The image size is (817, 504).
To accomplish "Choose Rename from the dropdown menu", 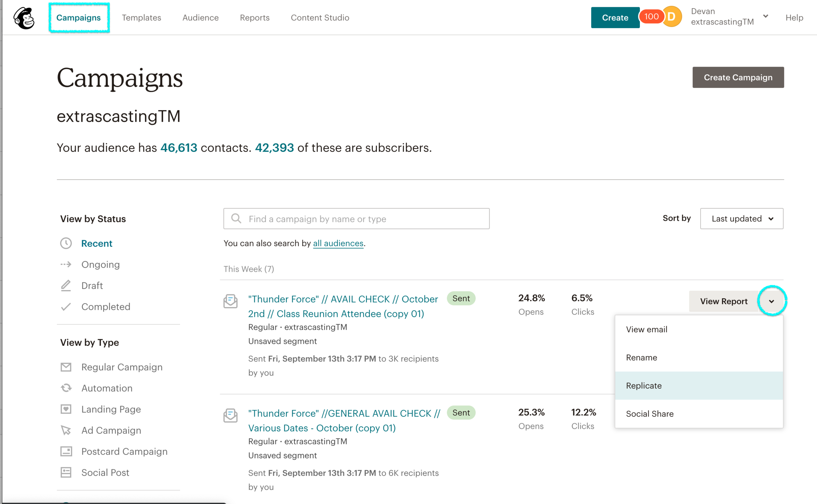I will [699, 357].
